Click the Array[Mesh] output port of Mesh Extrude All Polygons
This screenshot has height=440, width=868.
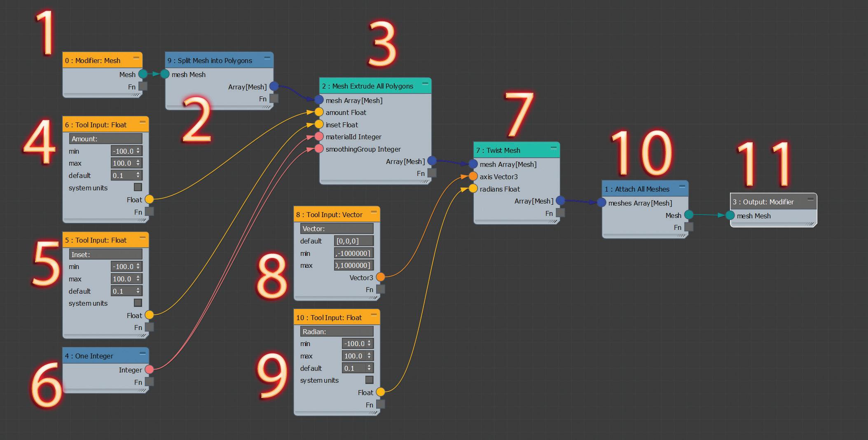[432, 161]
